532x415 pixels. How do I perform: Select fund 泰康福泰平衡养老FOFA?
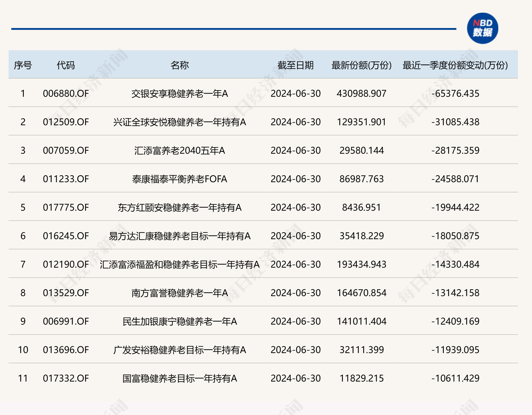[x=180, y=179]
